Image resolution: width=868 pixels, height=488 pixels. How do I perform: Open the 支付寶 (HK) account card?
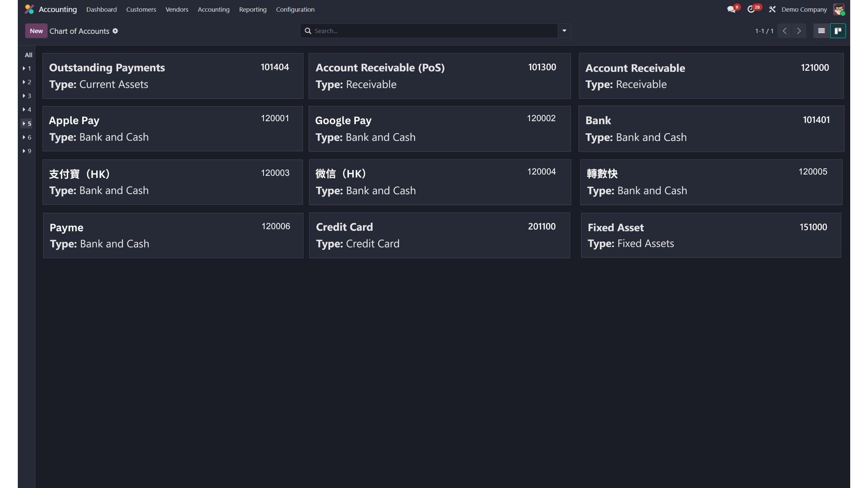pyautogui.click(x=173, y=182)
